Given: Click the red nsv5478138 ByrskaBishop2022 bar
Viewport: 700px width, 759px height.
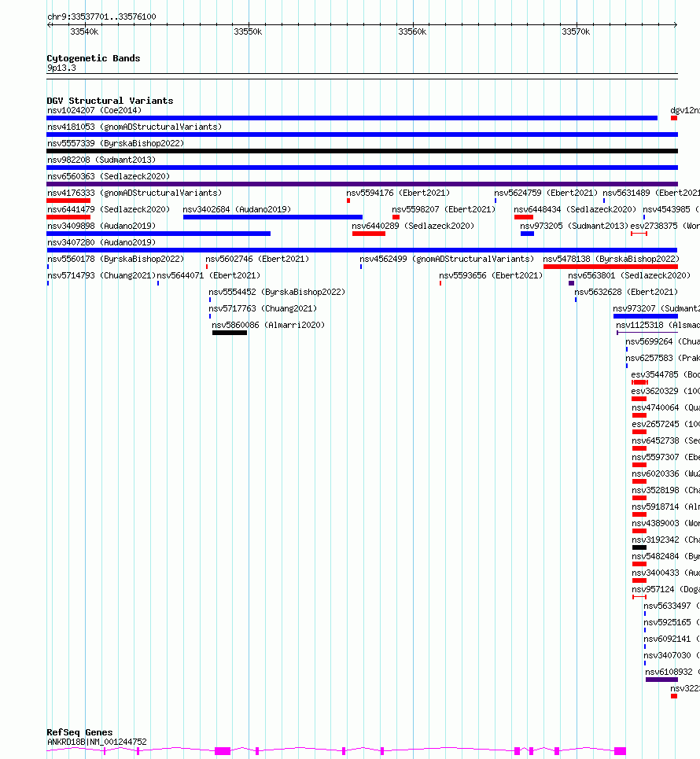Looking at the screenshot, I should tap(610, 267).
